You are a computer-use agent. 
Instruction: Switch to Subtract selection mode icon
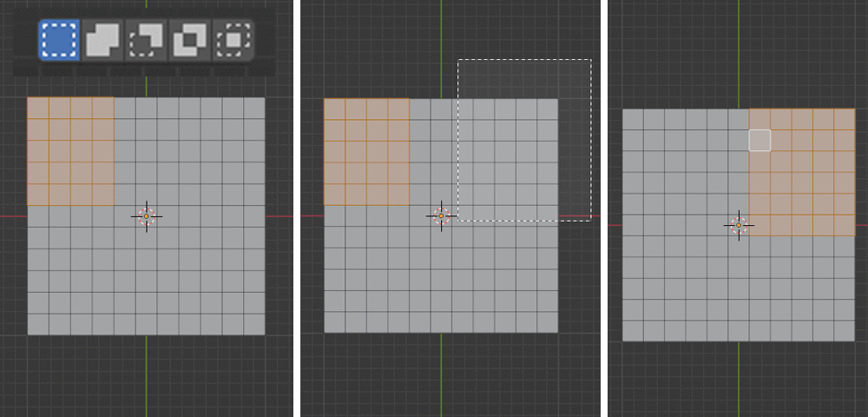point(146,40)
